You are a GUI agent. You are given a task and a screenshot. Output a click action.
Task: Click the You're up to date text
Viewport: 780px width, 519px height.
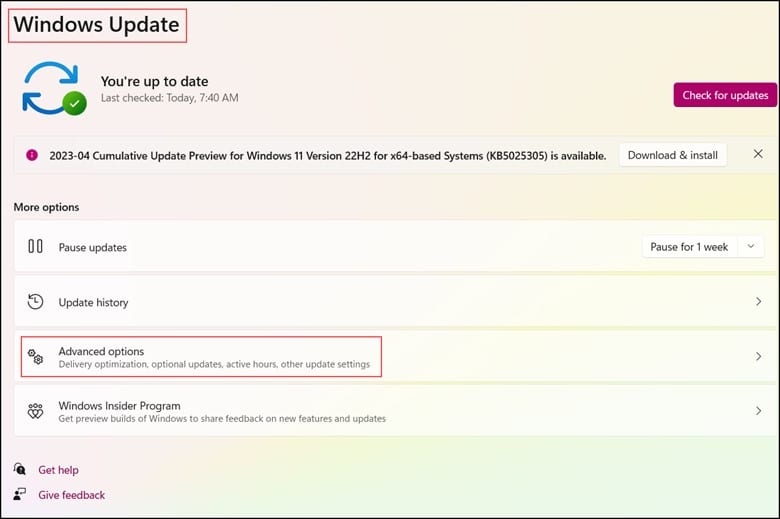tap(154, 81)
